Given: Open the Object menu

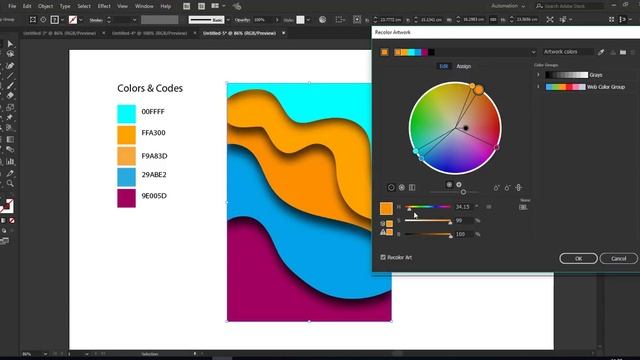Looking at the screenshot, I should click(45, 6).
